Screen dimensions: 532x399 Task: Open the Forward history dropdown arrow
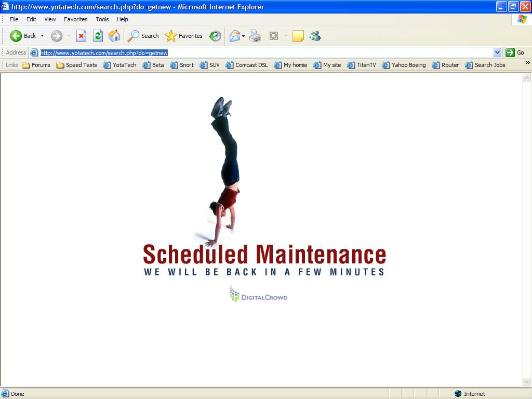click(x=69, y=36)
